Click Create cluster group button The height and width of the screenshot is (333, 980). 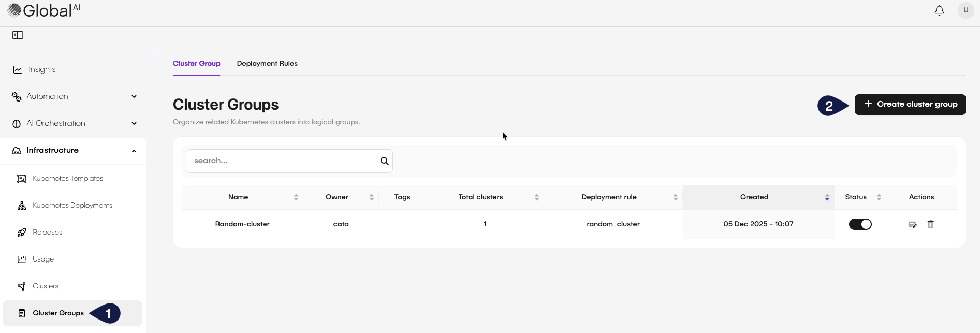point(910,105)
